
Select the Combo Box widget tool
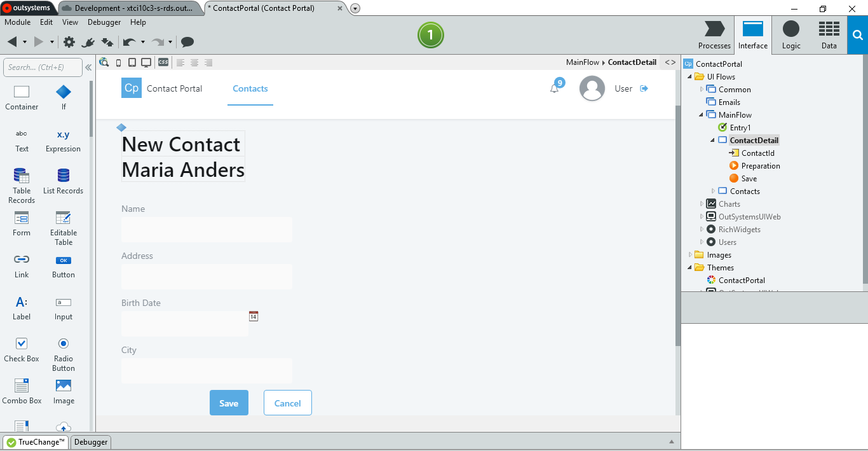22,392
